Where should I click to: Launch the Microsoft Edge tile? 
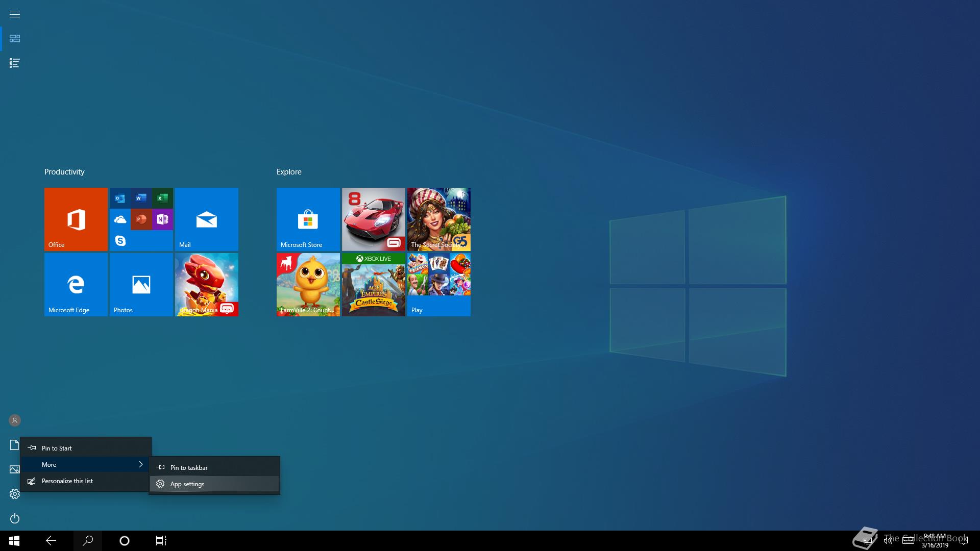tap(76, 285)
